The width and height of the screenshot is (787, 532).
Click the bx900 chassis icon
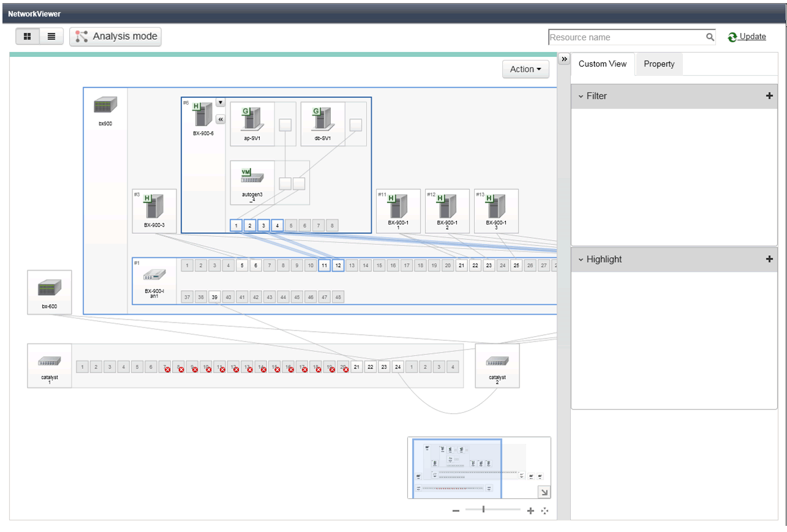click(105, 105)
